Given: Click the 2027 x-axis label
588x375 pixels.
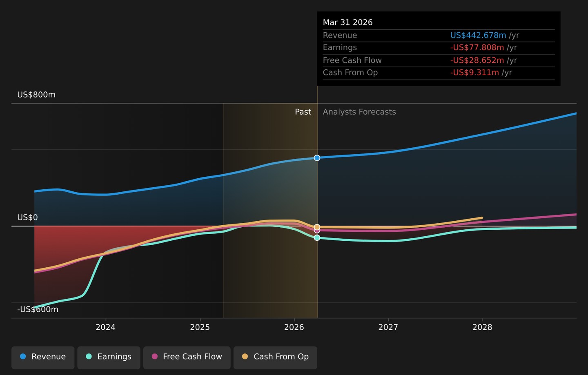Looking at the screenshot, I should pyautogui.click(x=388, y=327).
